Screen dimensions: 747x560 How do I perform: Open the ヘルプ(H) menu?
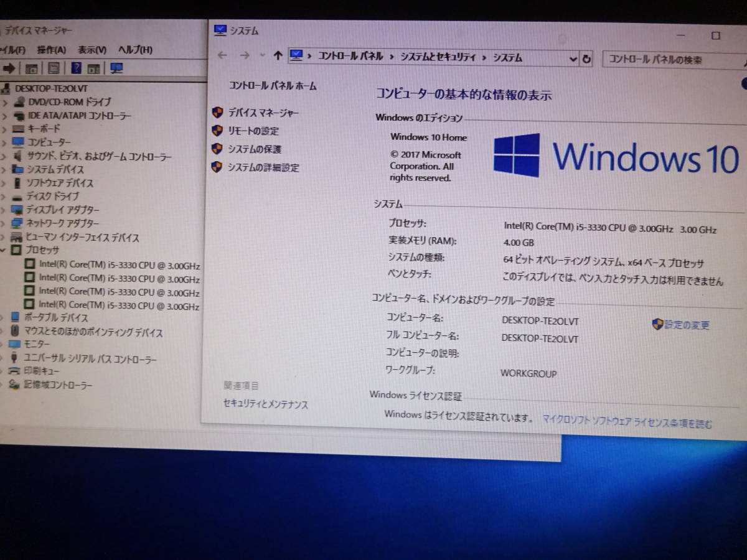135,50
